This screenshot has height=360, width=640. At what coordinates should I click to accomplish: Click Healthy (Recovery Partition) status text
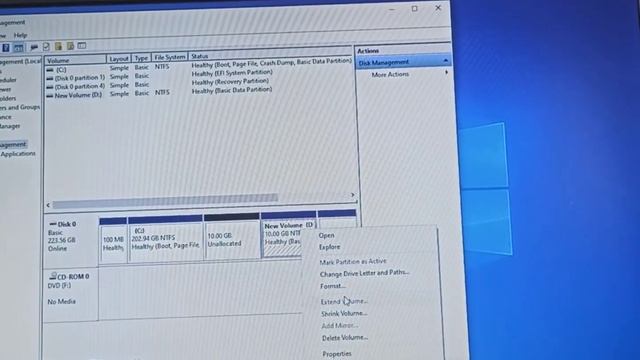point(230,81)
